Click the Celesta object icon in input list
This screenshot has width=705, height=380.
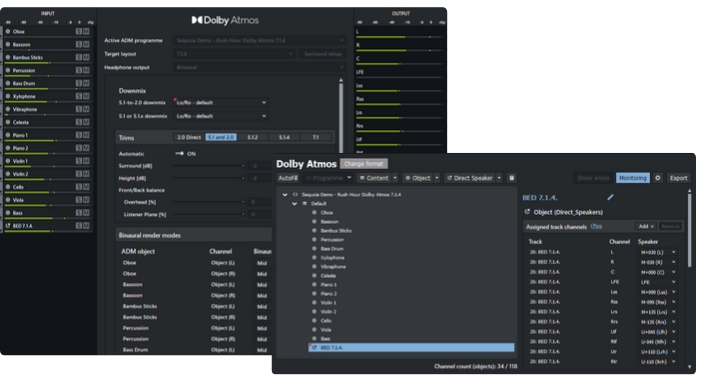(8, 122)
